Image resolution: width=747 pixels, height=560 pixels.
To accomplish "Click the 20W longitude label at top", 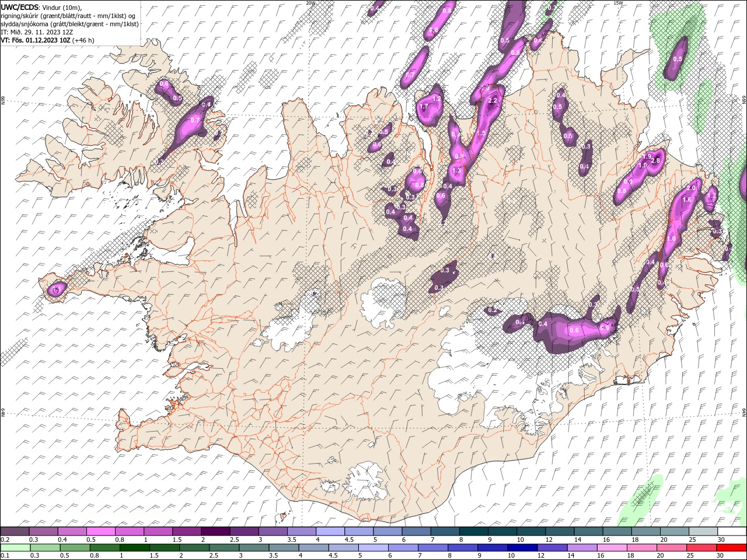I will [310, 3].
